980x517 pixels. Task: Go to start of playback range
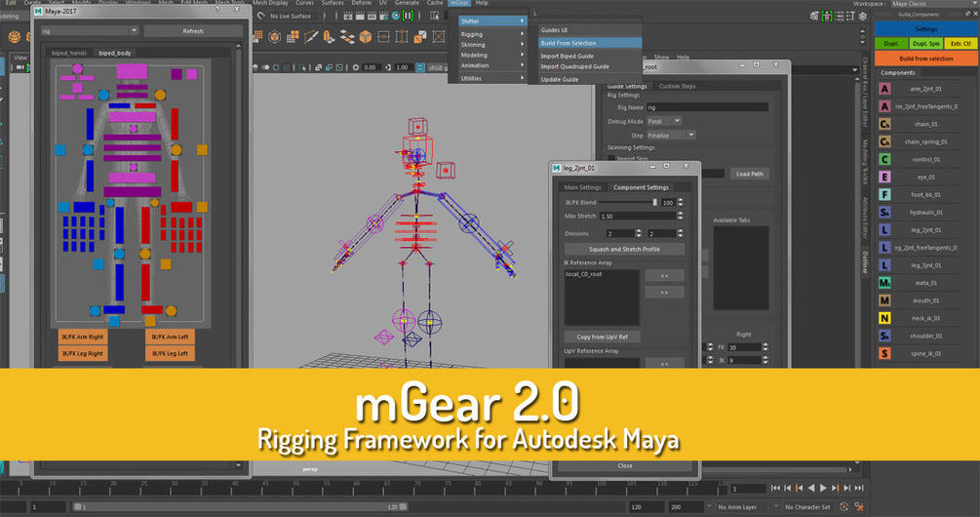click(x=775, y=488)
